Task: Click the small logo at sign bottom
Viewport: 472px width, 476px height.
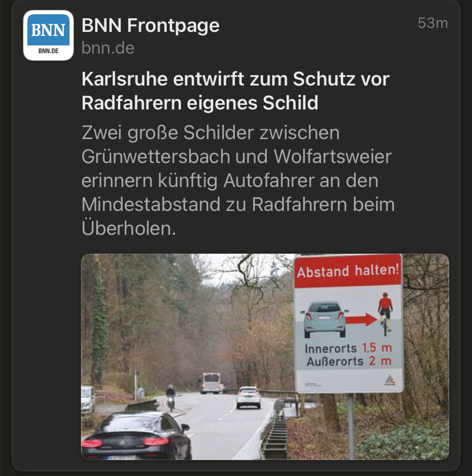Action: (390, 380)
